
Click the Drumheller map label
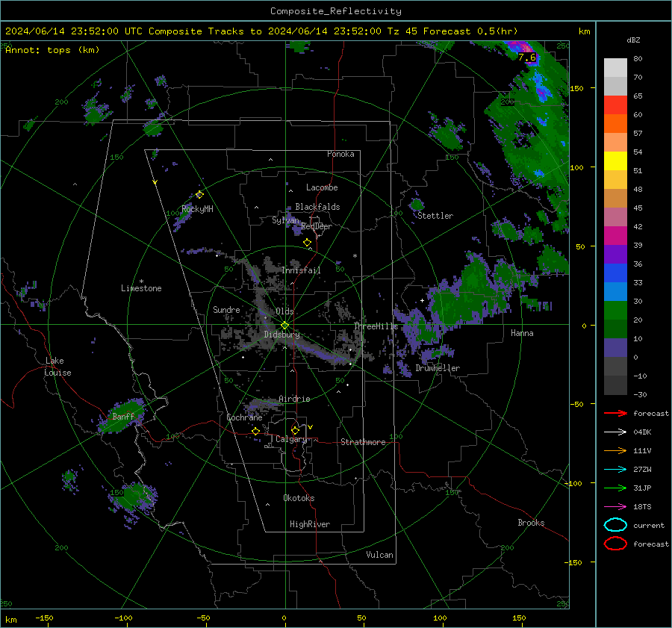(438, 368)
